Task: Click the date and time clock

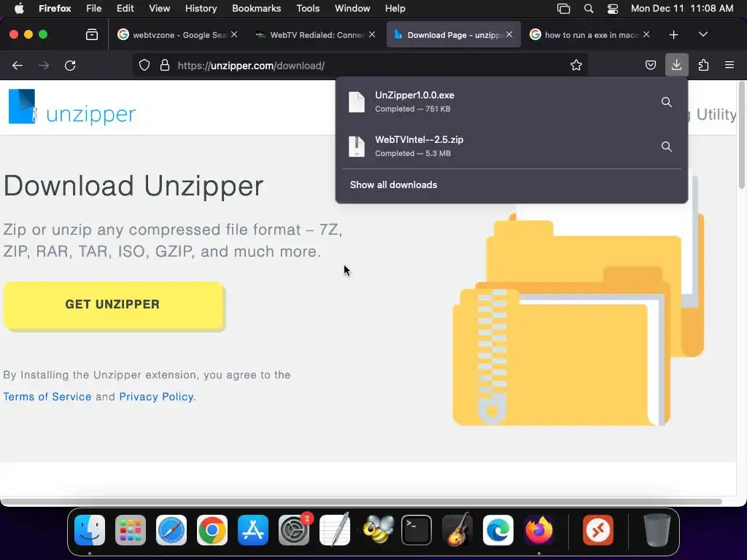Action: 682,9
